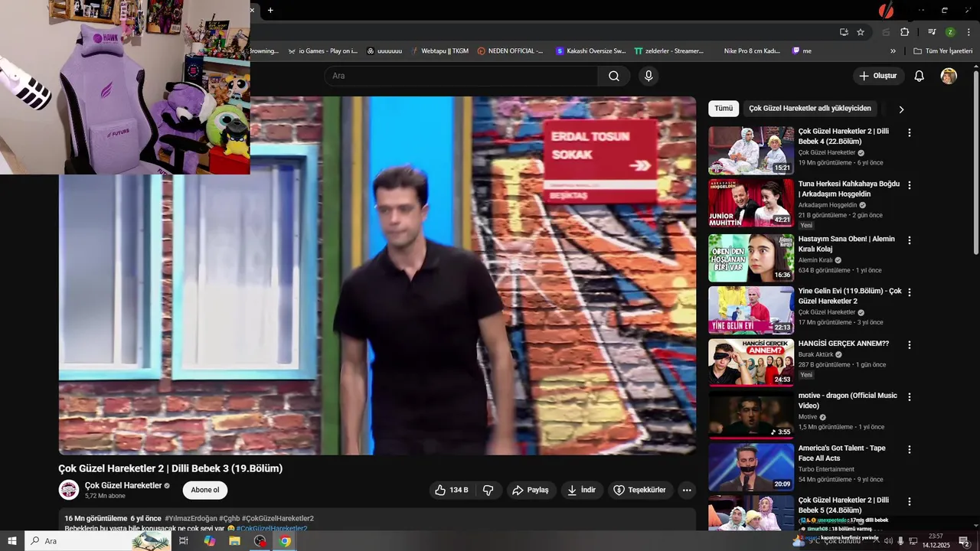Viewport: 980px width, 551px height.
Task: Open Çok Güzel Hareketler channel name link
Action: 123,485
